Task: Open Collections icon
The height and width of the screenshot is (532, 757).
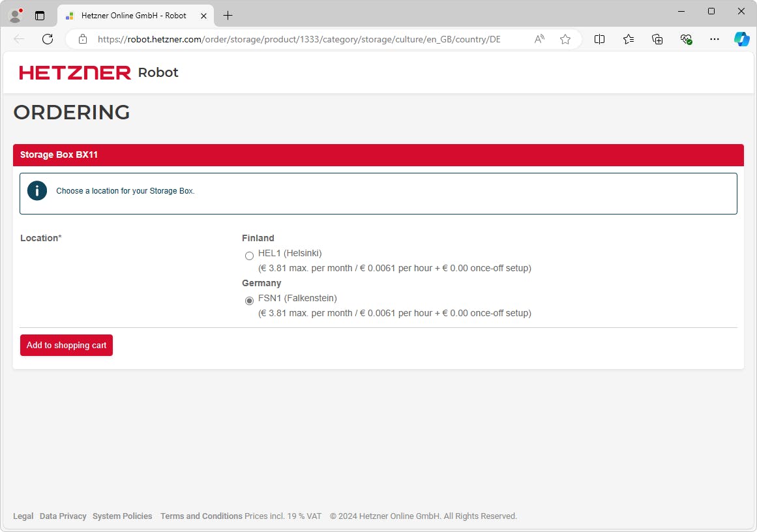Action: [657, 39]
